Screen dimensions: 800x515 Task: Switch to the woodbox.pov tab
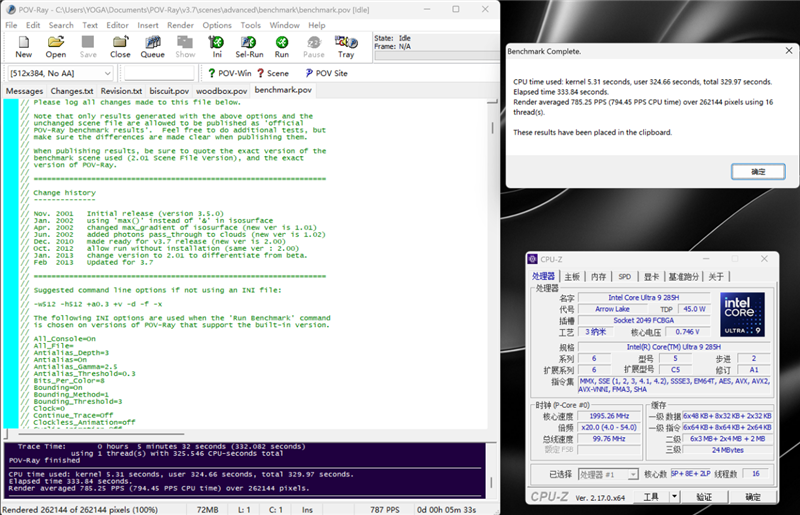(221, 91)
